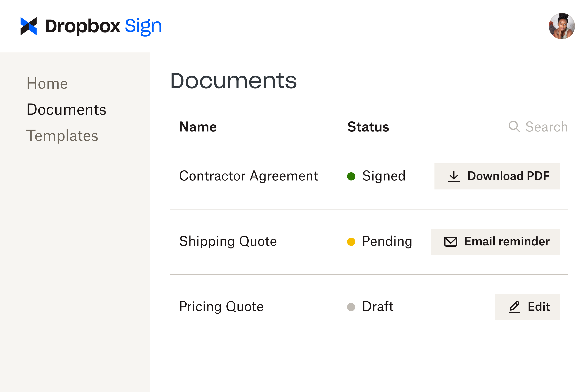Click the search magnifier icon
The image size is (588, 392).
[514, 127]
